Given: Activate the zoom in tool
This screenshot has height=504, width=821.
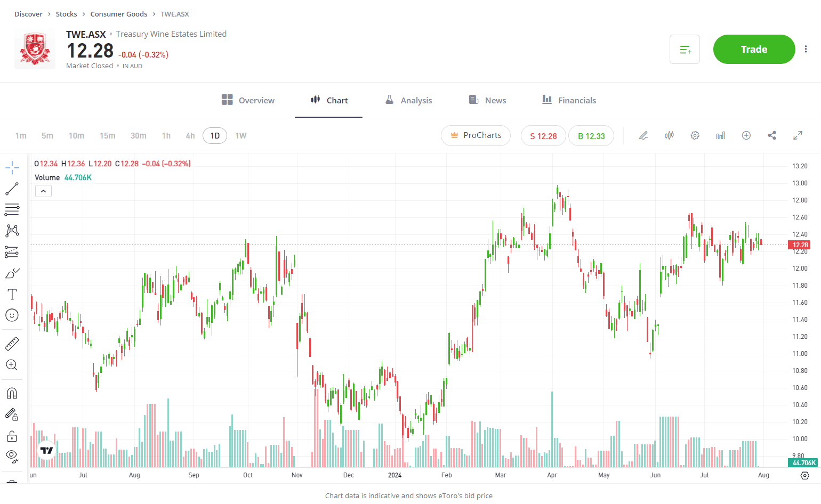Looking at the screenshot, I should coord(12,365).
